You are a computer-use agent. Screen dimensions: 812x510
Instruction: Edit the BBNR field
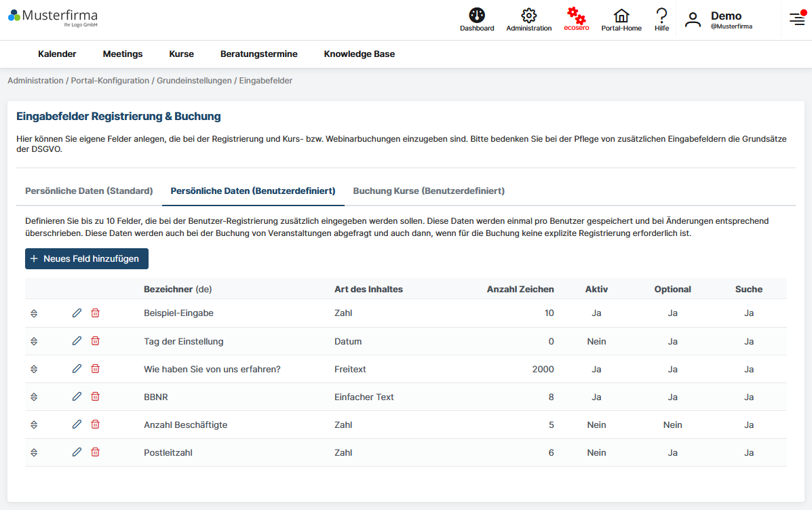77,396
